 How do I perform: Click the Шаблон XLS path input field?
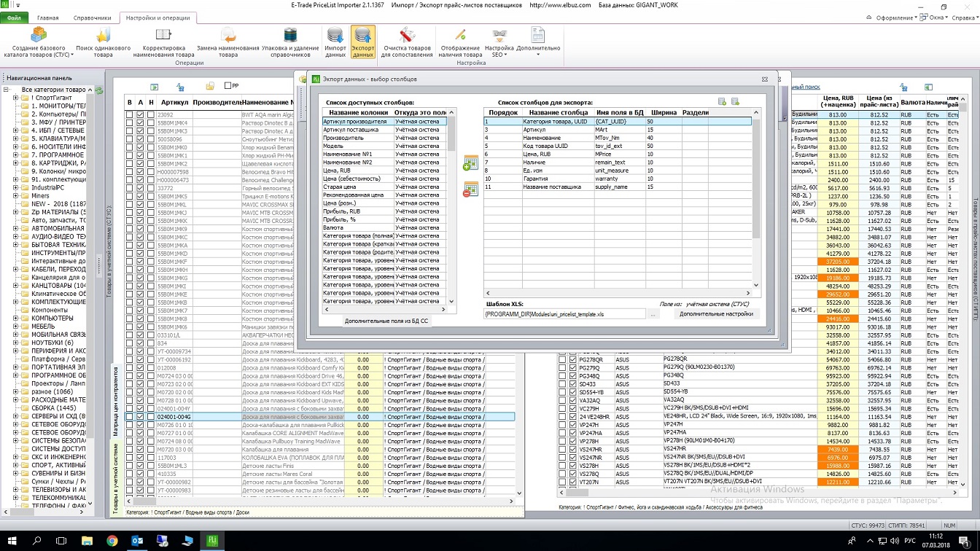click(x=565, y=314)
